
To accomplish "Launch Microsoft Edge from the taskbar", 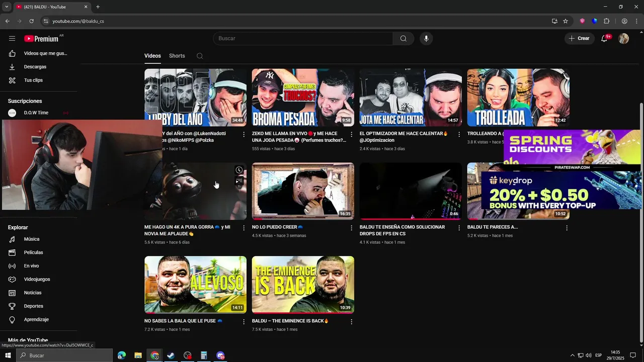I will (x=122, y=355).
